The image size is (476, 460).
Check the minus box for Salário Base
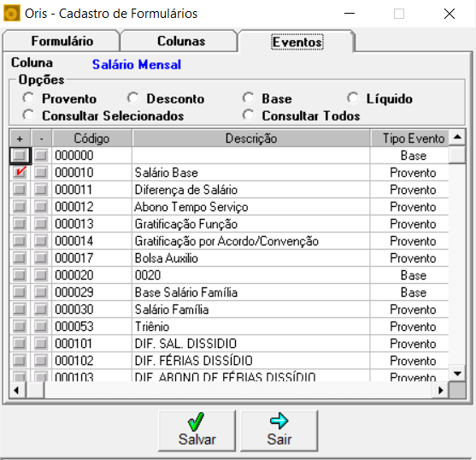[x=41, y=173]
